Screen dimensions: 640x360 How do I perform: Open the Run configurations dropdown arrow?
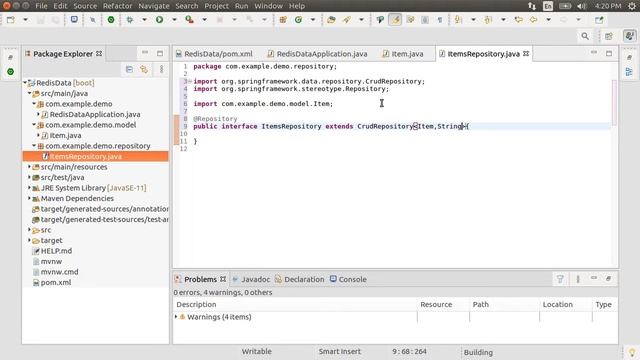(x=174, y=20)
